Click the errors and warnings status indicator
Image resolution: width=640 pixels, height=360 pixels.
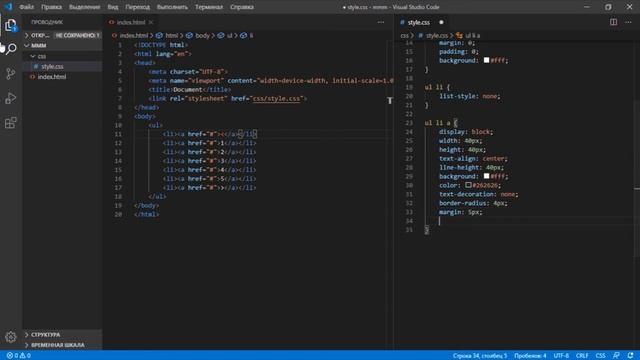[19, 356]
